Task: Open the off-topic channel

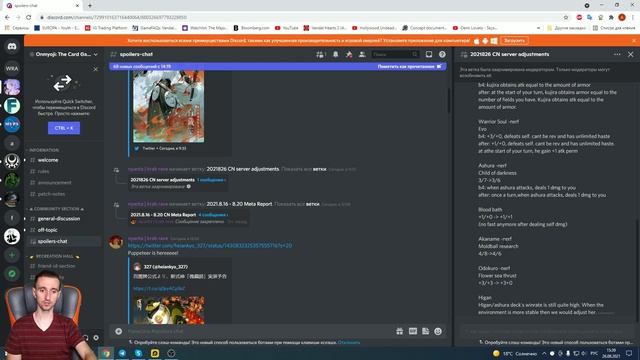Action: click(47, 230)
